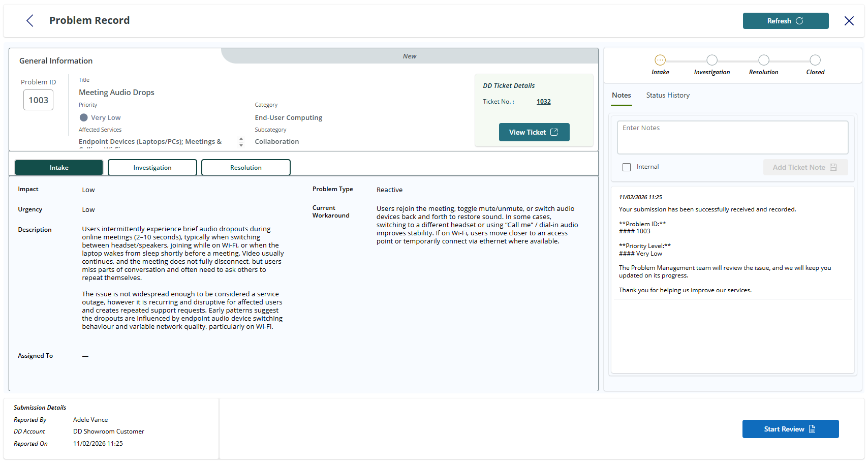868x463 pixels.
Task: Click the Enter Notes text field
Action: [732, 137]
